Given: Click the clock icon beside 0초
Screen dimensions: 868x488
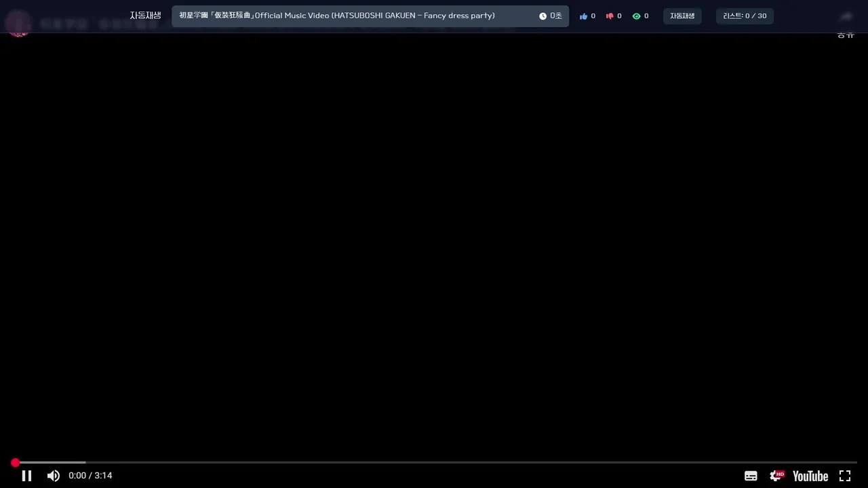Looking at the screenshot, I should 542,16.
